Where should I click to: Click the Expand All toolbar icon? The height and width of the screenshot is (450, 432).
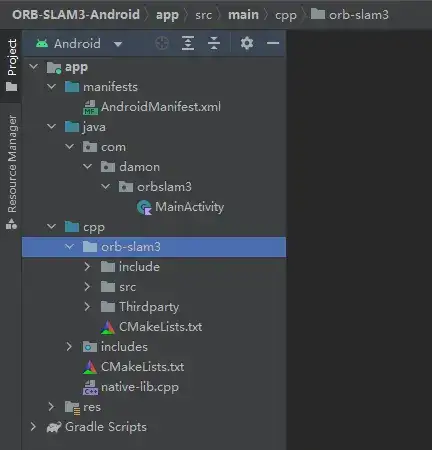coord(188,43)
